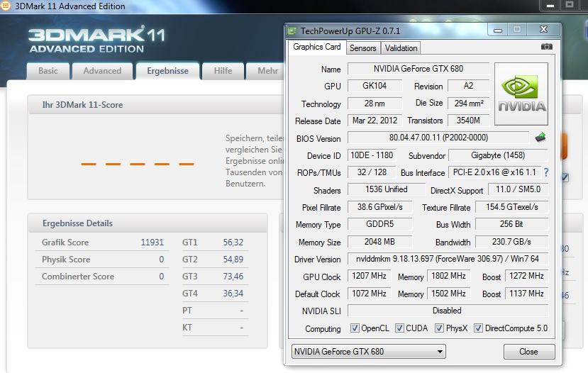Screen dimensions: 588x373
Task: Click the Default Clock value 1072 MHz
Action: click(369, 294)
